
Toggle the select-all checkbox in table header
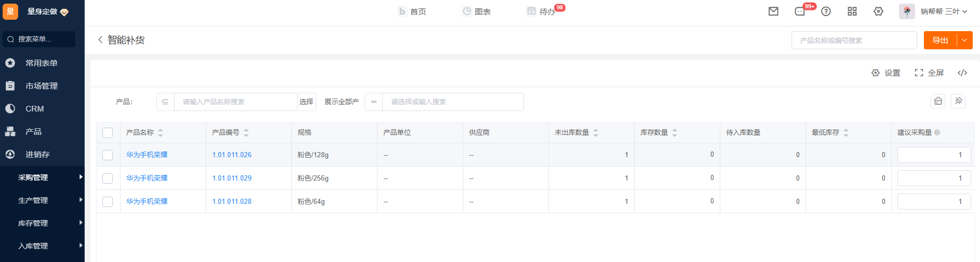pyautogui.click(x=108, y=133)
